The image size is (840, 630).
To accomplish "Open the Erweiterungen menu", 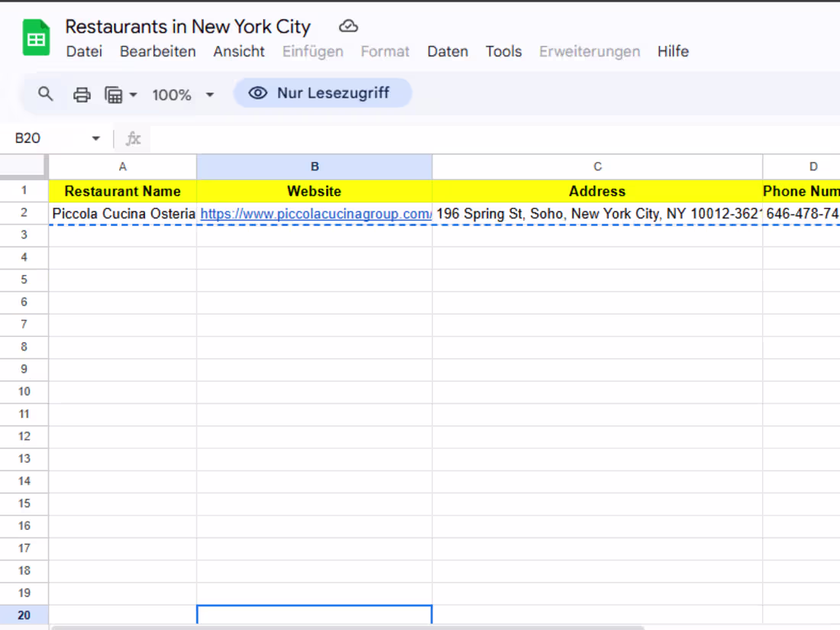I will (x=590, y=51).
